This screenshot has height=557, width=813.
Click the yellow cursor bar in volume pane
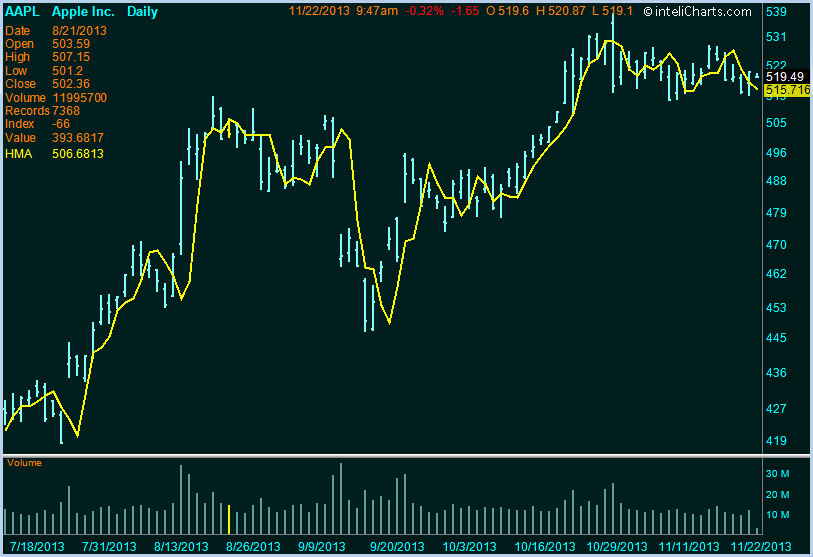point(229,519)
